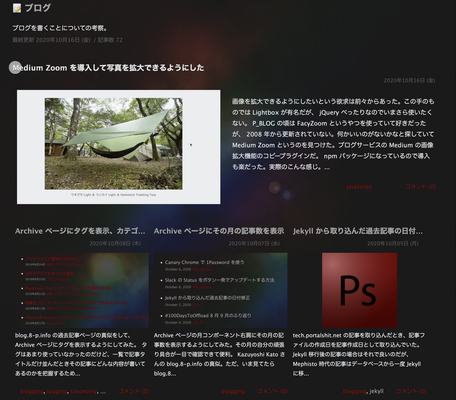Open comments link for the tag display post
456x400 pixels.
[x=134, y=391]
